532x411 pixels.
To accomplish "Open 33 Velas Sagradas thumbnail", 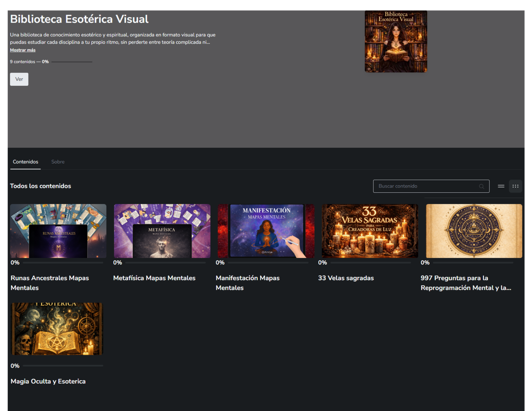I will coord(370,231).
